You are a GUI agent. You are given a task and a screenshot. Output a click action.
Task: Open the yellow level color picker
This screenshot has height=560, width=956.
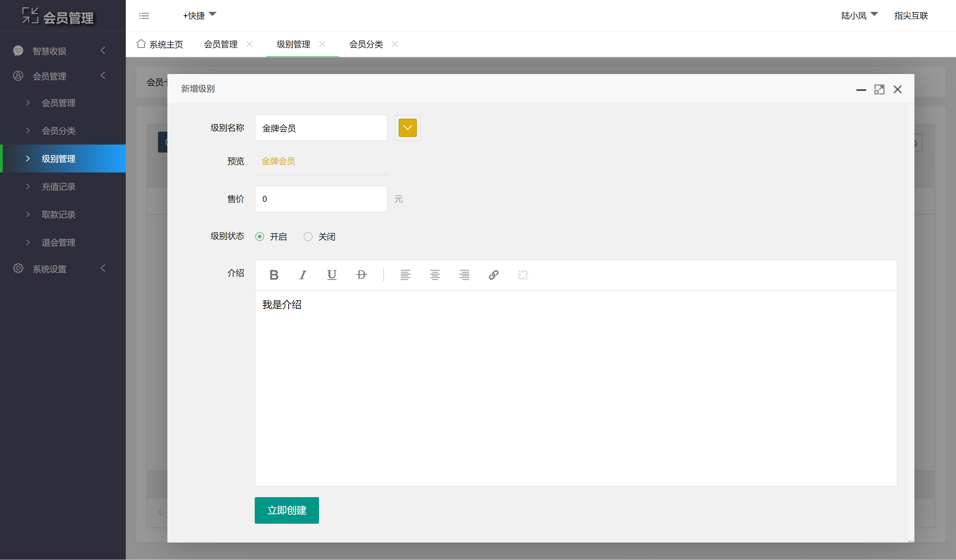coord(408,128)
